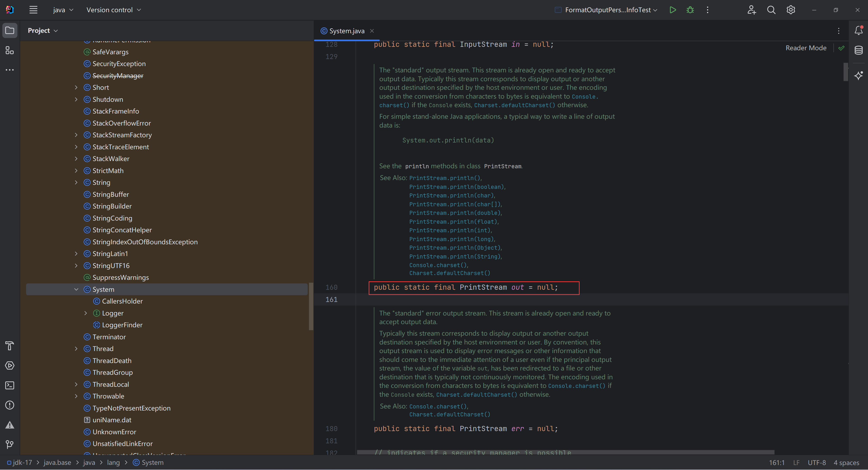
Task: Open the java project dropdown
Action: pos(63,10)
